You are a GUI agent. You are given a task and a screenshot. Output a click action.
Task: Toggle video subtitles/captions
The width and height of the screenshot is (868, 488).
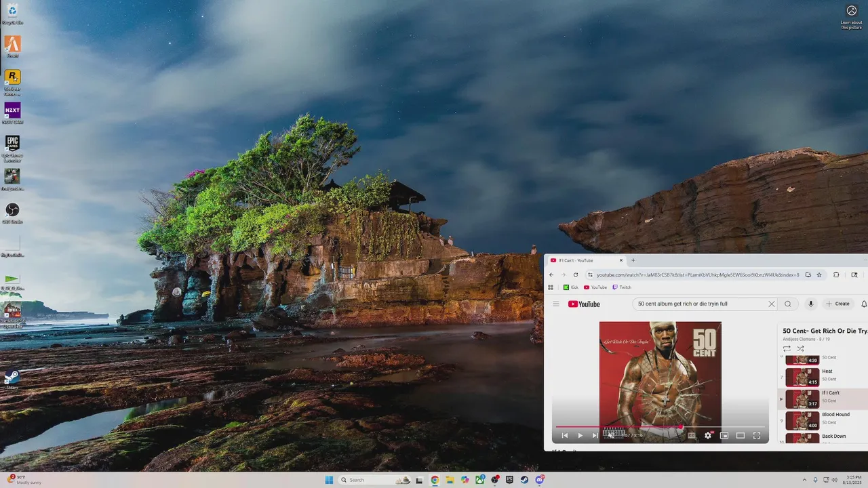tap(692, 435)
